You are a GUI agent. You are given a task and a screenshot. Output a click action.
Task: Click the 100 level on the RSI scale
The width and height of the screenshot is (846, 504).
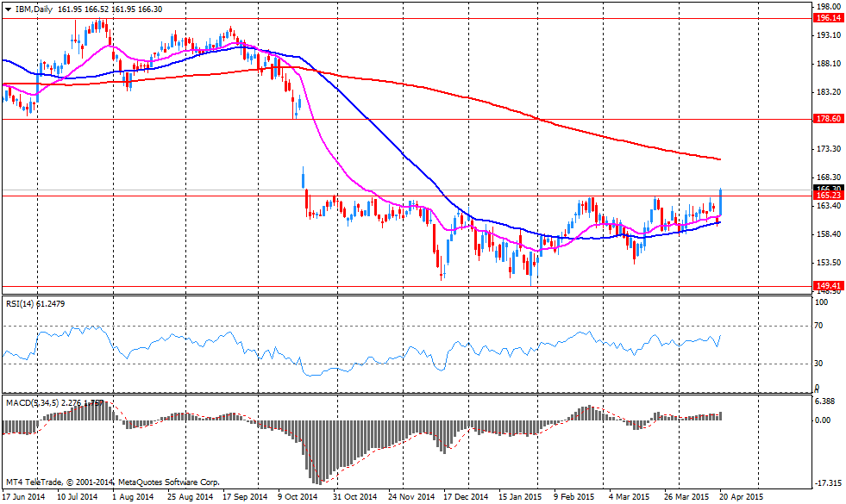pyautogui.click(x=821, y=302)
